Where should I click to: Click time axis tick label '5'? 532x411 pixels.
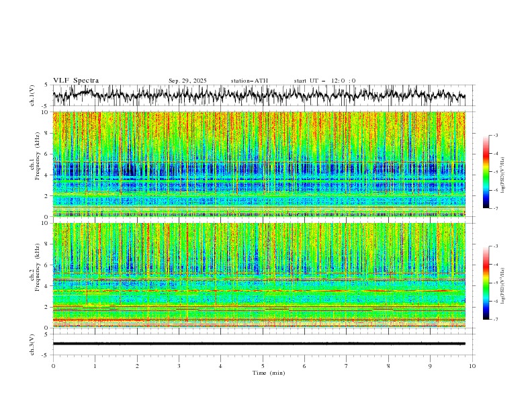[x=263, y=366]
